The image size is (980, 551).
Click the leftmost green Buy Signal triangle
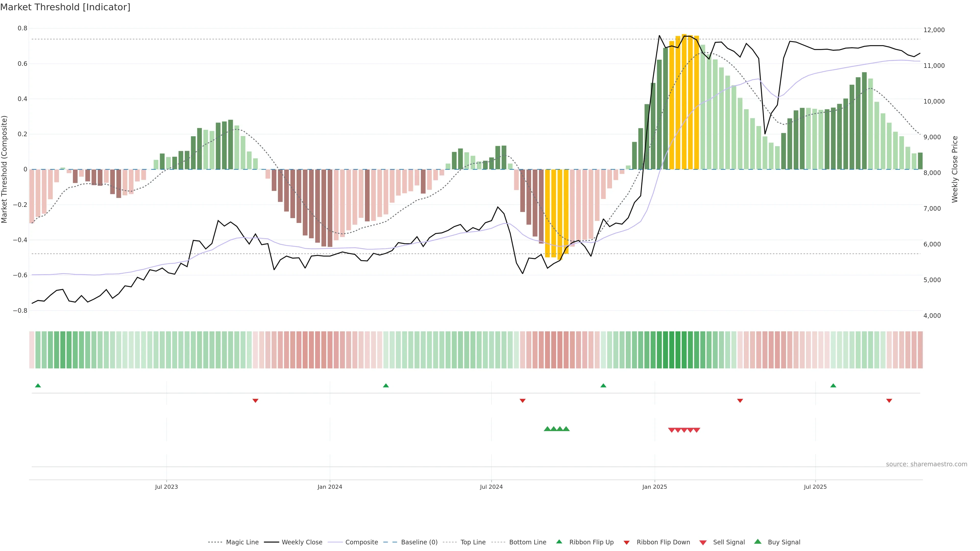tap(547, 429)
